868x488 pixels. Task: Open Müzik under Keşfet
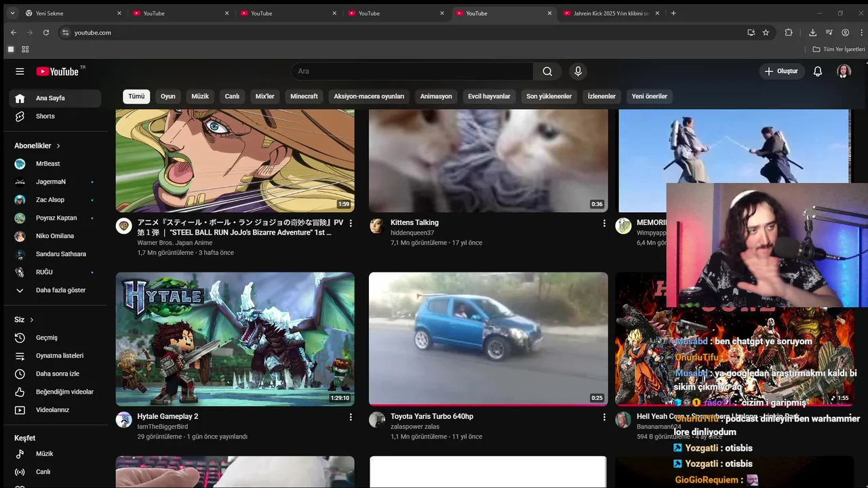pos(56,454)
